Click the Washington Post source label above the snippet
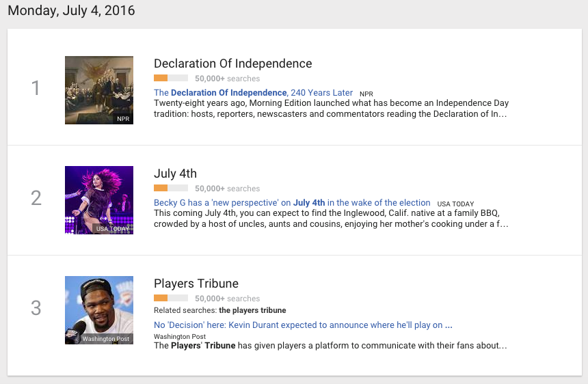 coord(180,337)
